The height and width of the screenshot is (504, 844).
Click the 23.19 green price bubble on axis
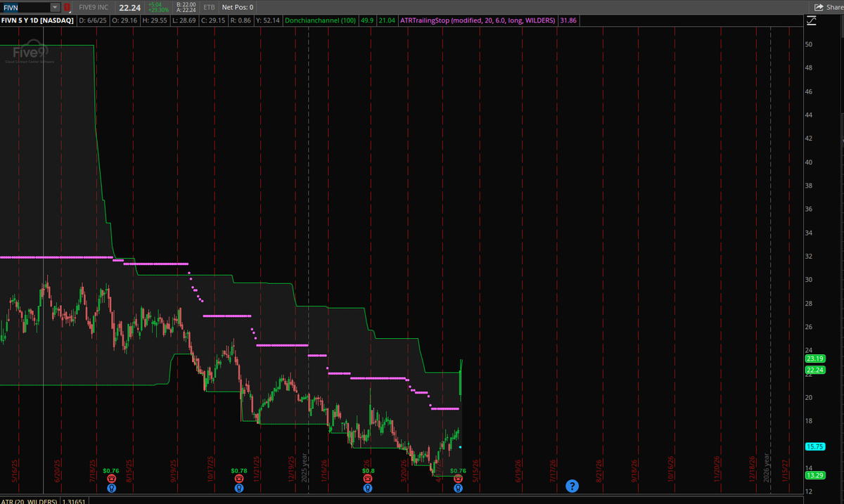814,358
